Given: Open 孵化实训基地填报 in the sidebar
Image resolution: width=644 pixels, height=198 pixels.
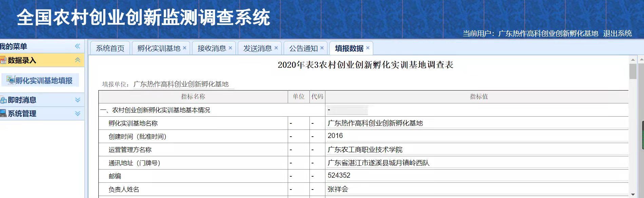Looking at the screenshot, I should 43,80.
